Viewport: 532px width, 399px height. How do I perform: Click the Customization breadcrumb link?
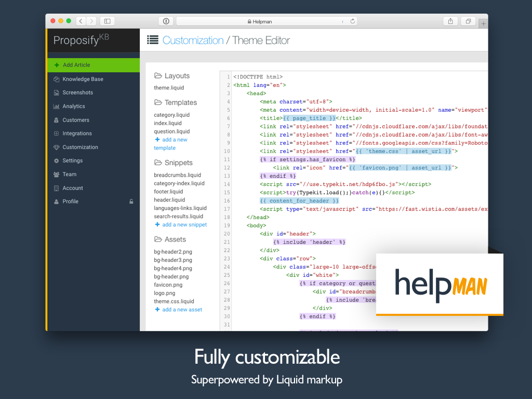click(x=193, y=41)
